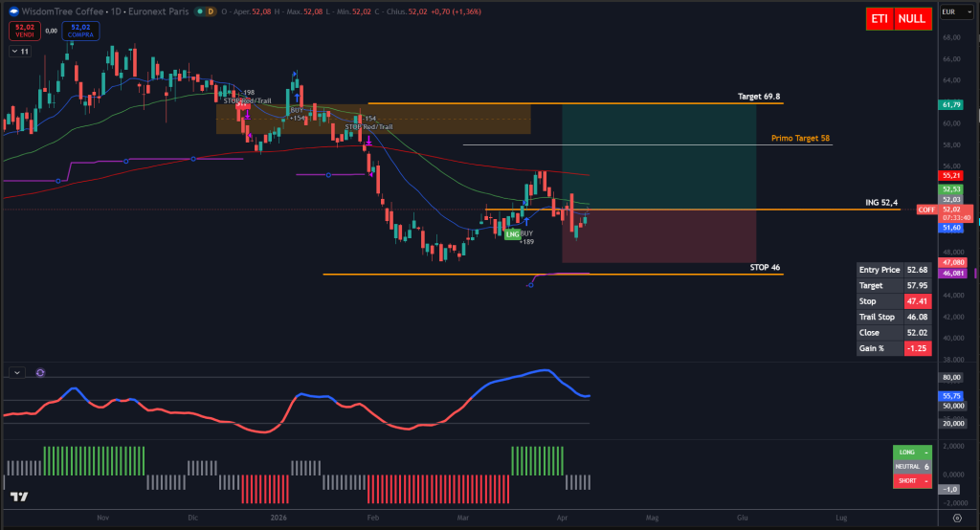This screenshot has height=530, width=980.
Task: Click the Feb label on time axis
Action: pos(373,519)
